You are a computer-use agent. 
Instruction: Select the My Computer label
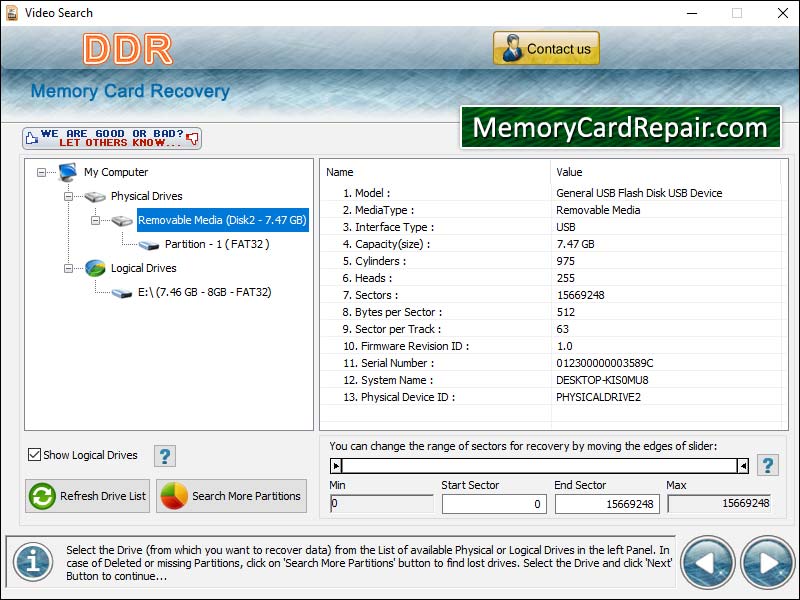point(116,172)
